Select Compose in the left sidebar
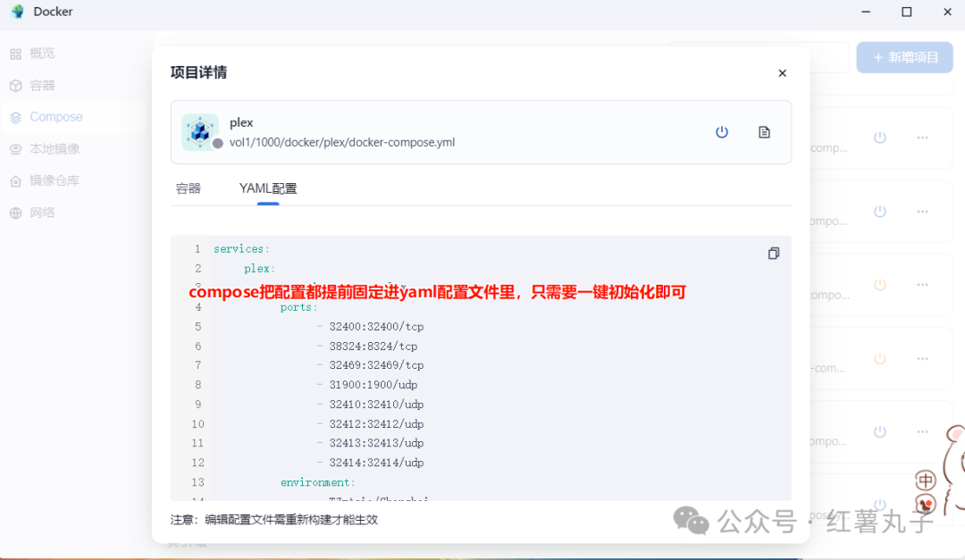 [x=46, y=117]
